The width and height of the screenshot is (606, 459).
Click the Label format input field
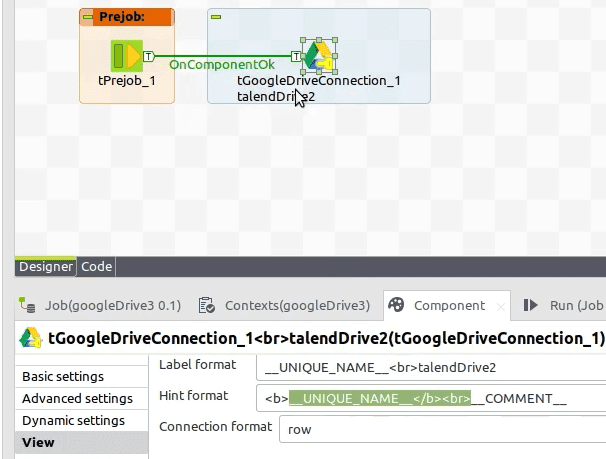(431, 367)
